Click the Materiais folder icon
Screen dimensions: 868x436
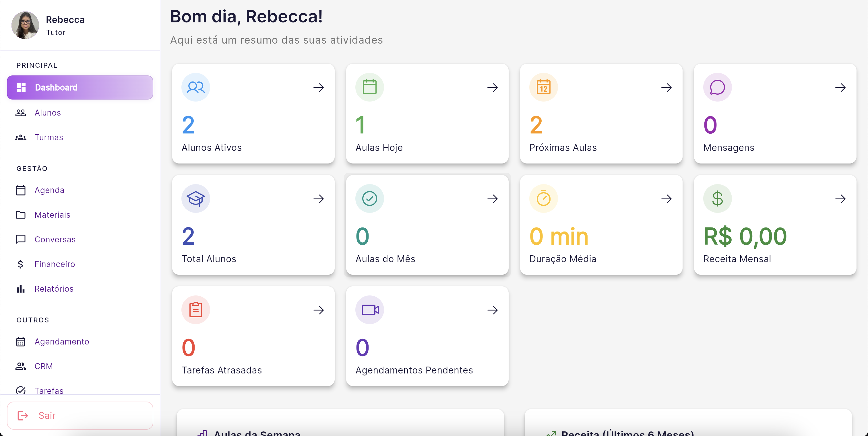21,215
